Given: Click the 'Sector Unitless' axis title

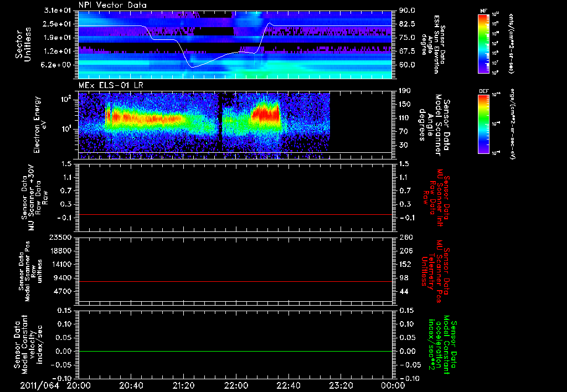Looking at the screenshot, I should [23, 44].
